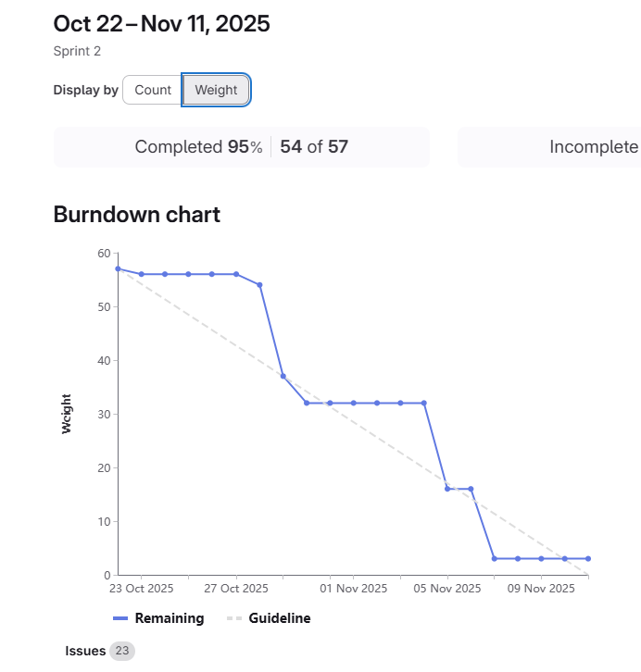641x672 pixels.
Task: Switch display to Count
Action: (x=153, y=90)
